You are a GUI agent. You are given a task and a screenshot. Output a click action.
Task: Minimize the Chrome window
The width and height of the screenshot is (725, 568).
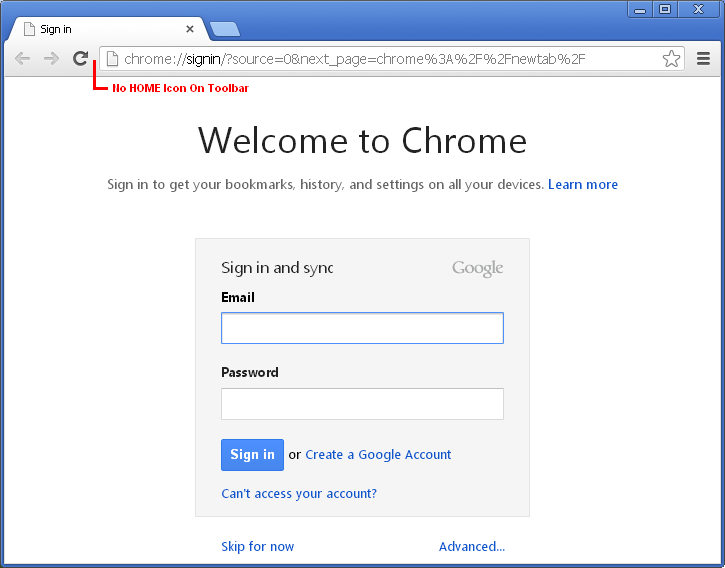[640, 9]
